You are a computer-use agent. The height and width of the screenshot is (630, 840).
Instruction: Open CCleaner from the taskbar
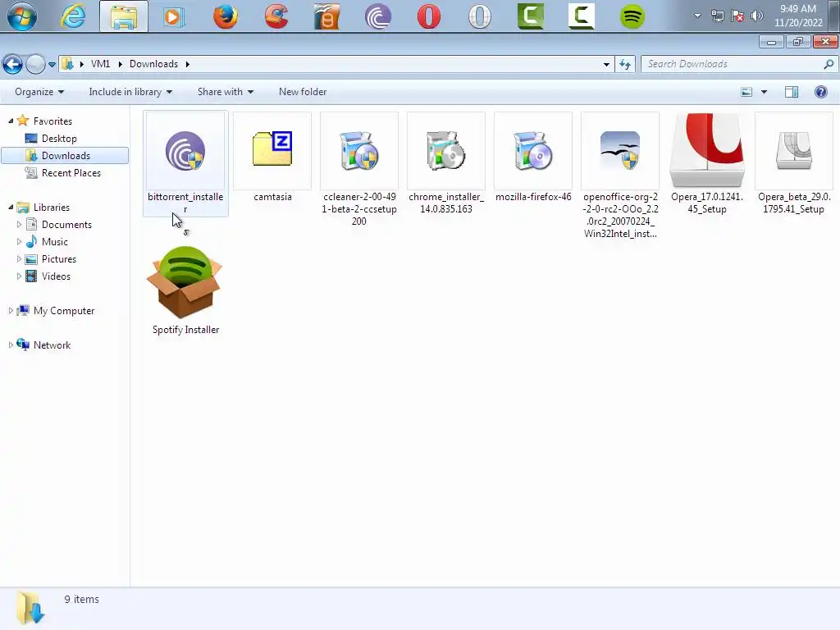click(276, 16)
